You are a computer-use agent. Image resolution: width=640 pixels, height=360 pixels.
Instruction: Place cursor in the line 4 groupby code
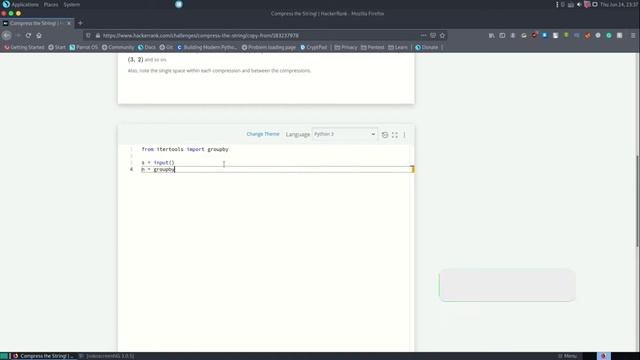[158, 169]
